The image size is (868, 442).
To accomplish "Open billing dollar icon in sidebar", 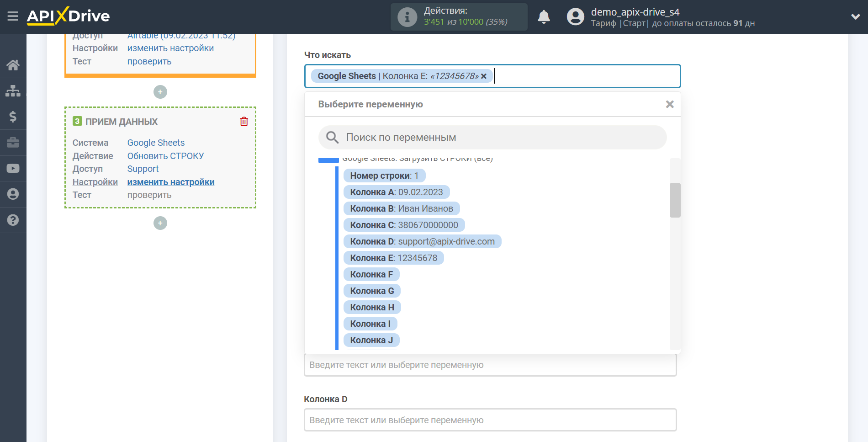I will pos(13,117).
